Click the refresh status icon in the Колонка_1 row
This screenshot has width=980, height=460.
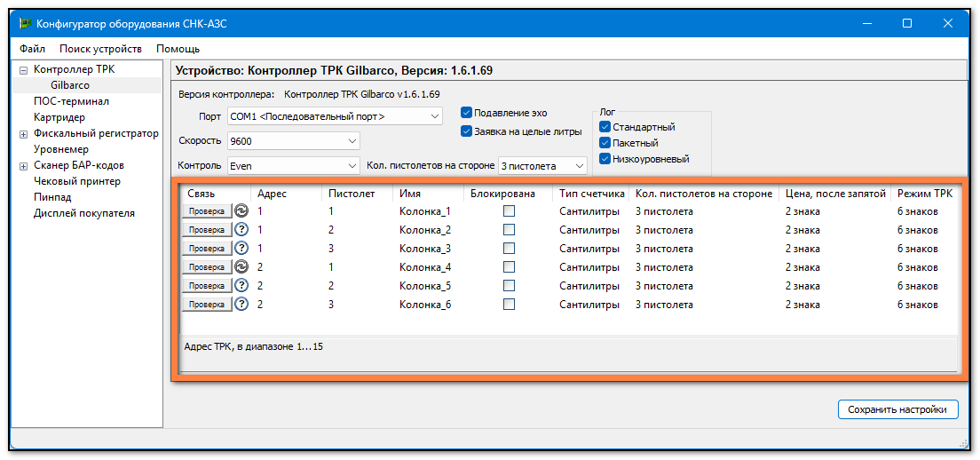pyautogui.click(x=241, y=211)
